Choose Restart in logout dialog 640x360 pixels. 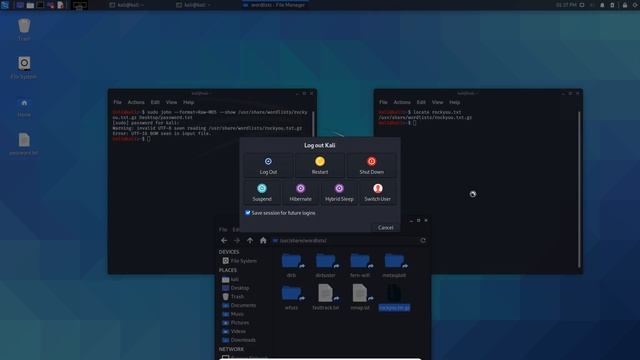pyautogui.click(x=320, y=165)
